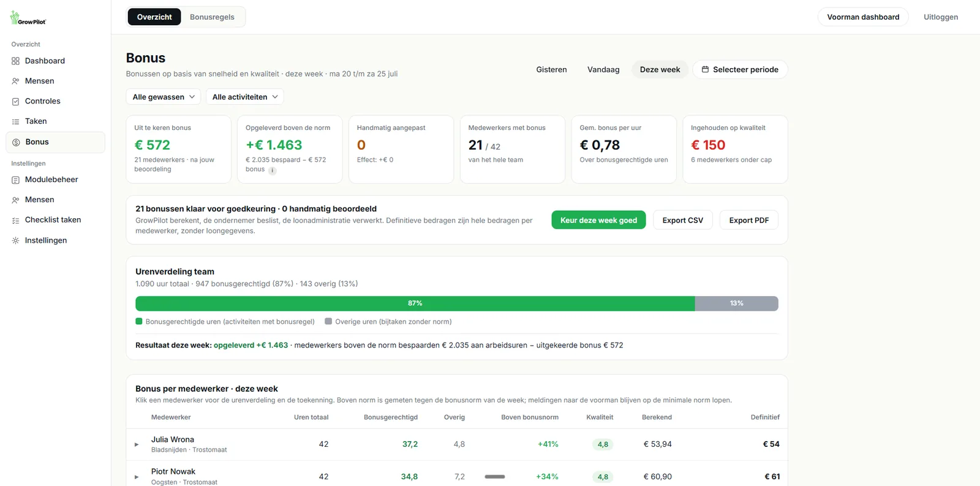Screen dimensions: 980x486
Task: Expand Piotr Nowak's row
Action: pyautogui.click(x=137, y=477)
